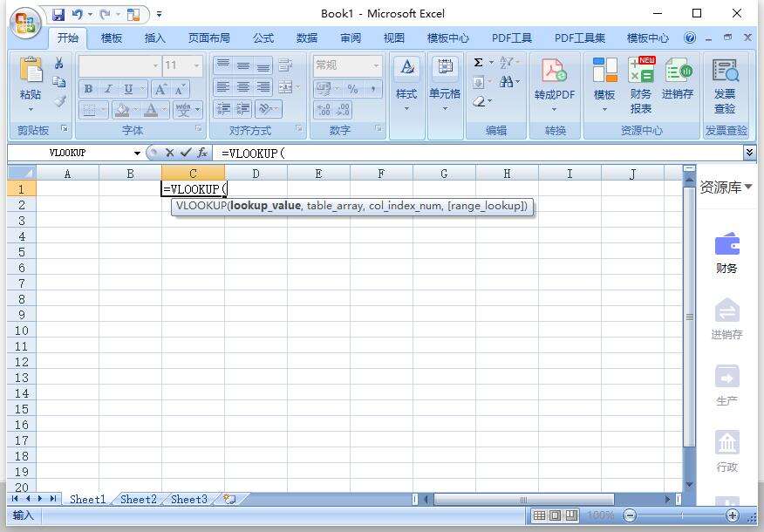Open the font size dropdown

coord(197,65)
